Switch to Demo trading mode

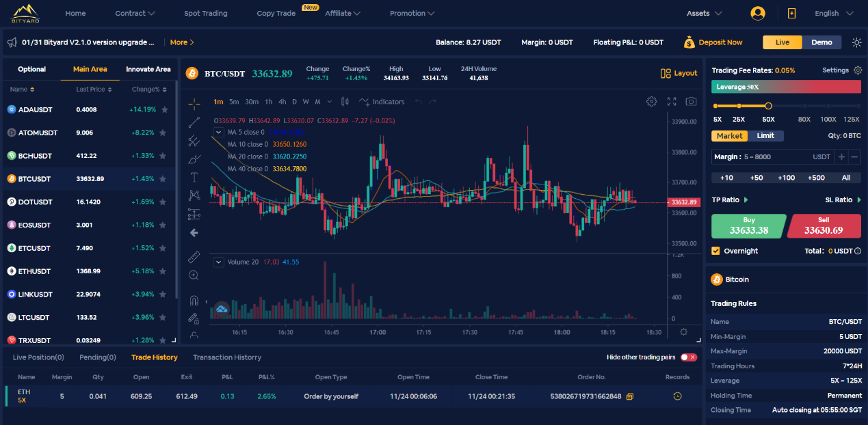coord(821,42)
